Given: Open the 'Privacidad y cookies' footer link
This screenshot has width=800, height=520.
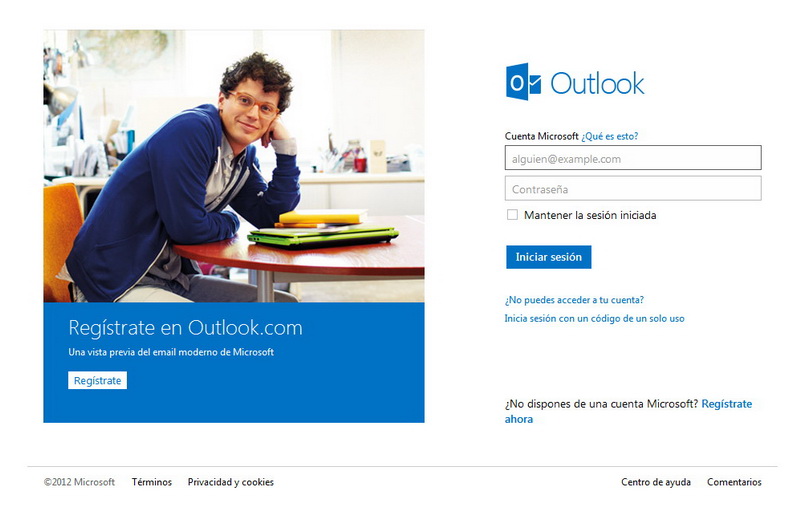Looking at the screenshot, I should pyautogui.click(x=231, y=482).
